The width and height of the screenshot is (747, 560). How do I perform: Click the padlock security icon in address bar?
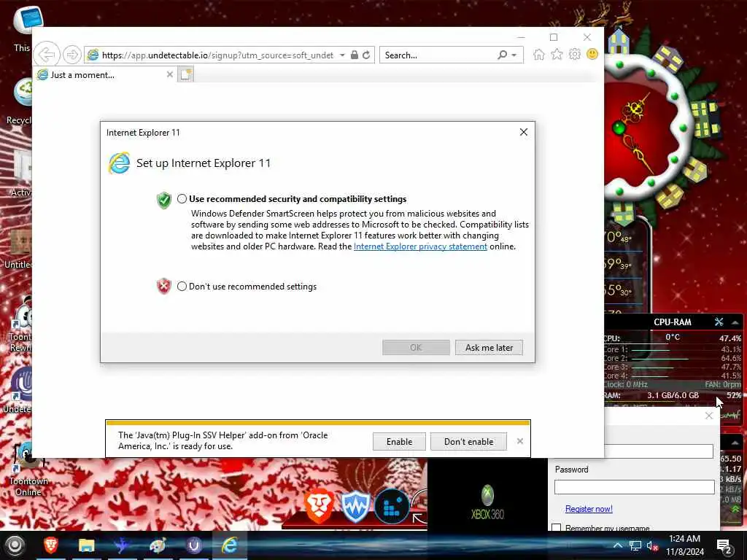point(355,55)
